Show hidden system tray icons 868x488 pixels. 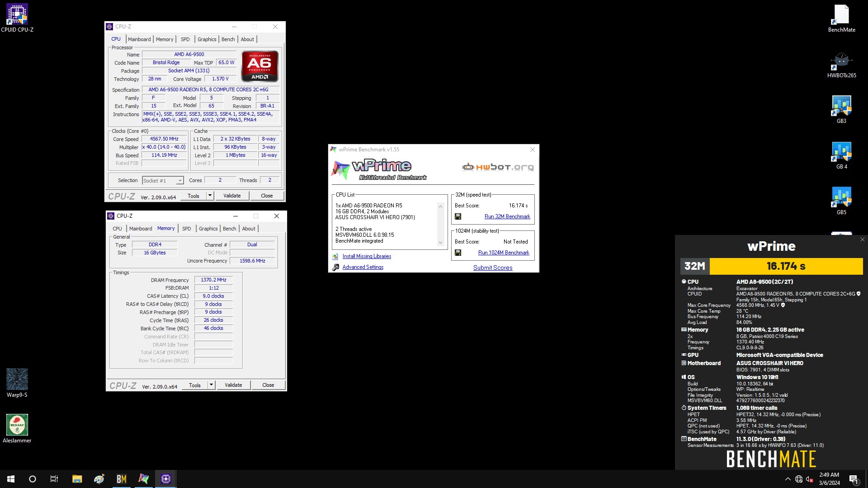point(788,479)
